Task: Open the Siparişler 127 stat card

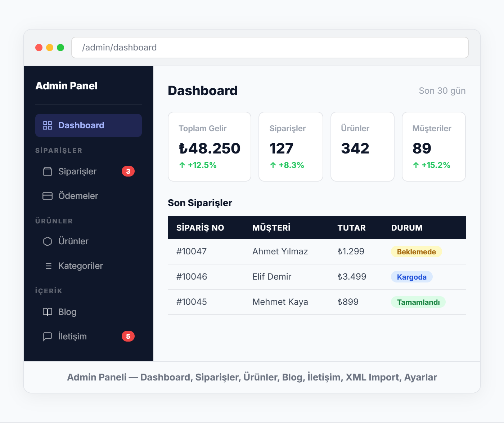Action: click(291, 147)
